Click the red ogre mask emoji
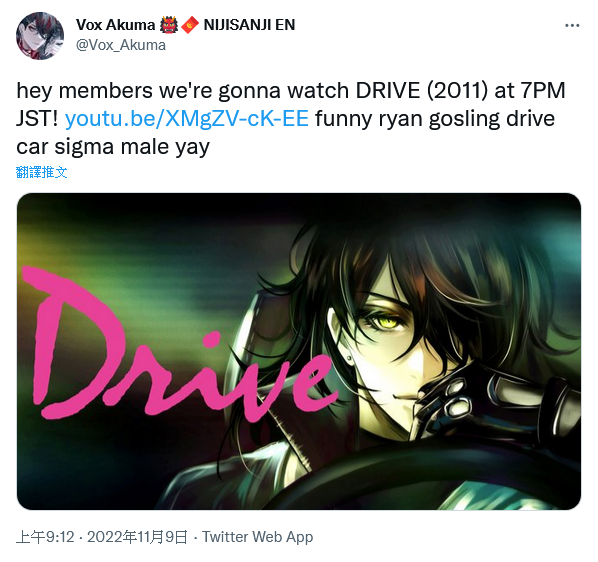This screenshot has width=598, height=562. [169, 25]
